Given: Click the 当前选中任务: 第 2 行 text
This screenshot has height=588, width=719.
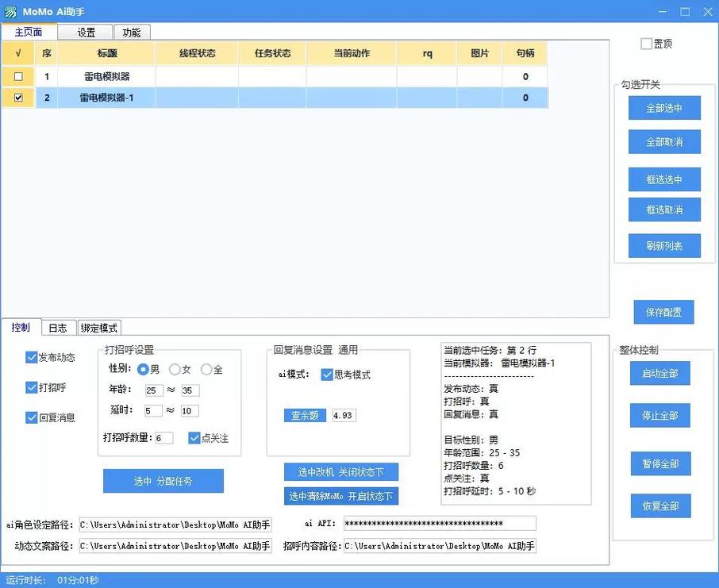Looking at the screenshot, I should point(490,351).
